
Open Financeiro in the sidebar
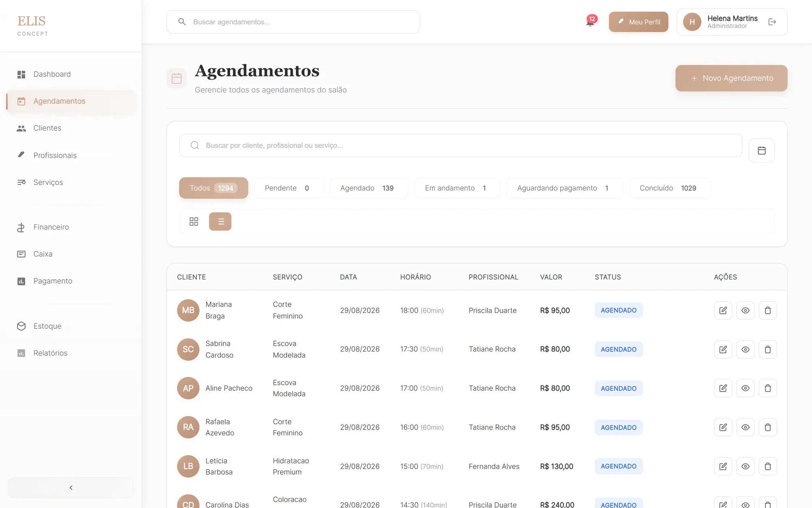[x=71, y=227]
